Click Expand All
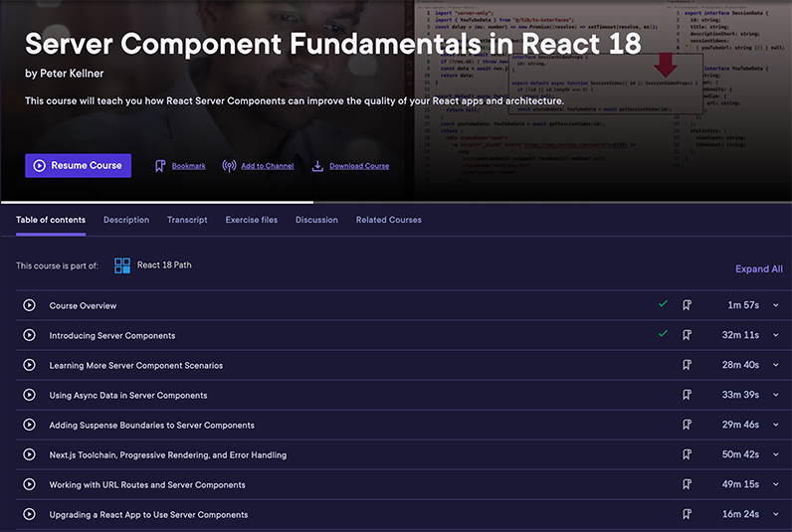The width and height of the screenshot is (792, 532). click(758, 269)
